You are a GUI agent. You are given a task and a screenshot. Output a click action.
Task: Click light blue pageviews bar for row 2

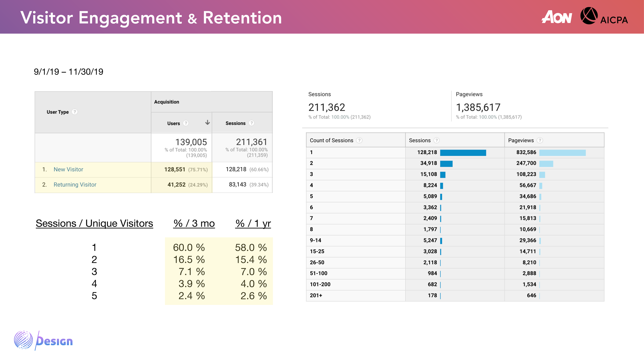546,164
